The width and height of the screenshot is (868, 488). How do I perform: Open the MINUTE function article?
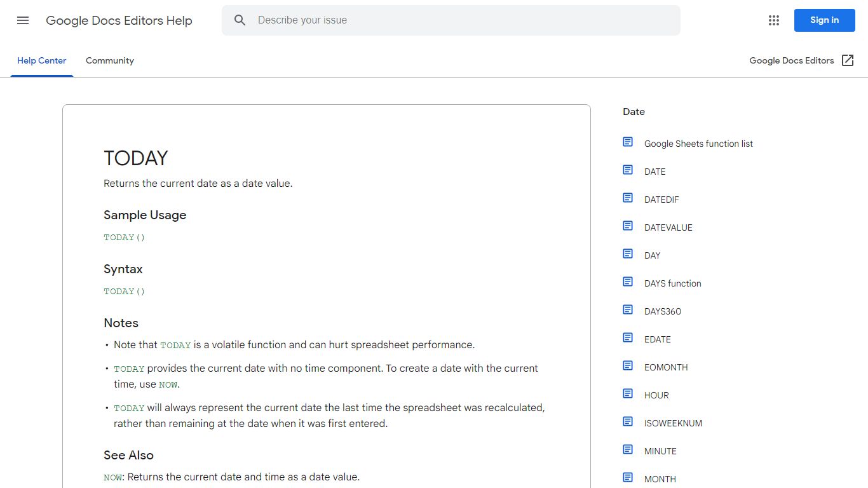pyautogui.click(x=660, y=451)
